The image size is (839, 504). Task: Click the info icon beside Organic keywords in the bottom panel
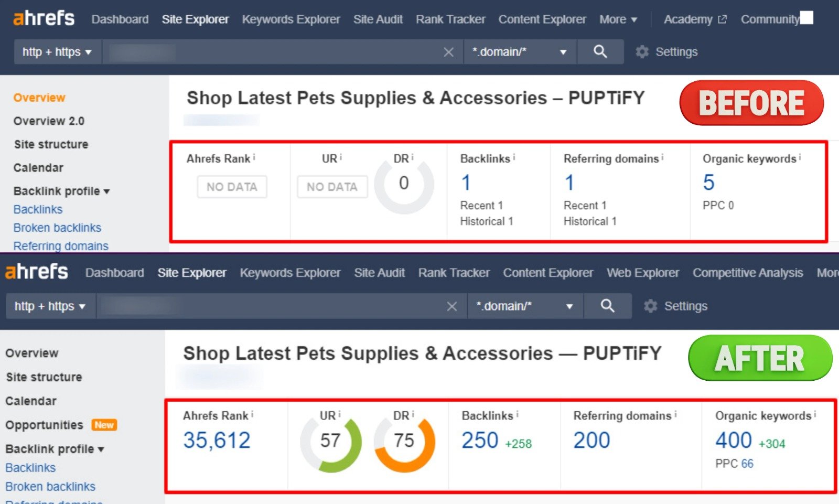(x=814, y=415)
